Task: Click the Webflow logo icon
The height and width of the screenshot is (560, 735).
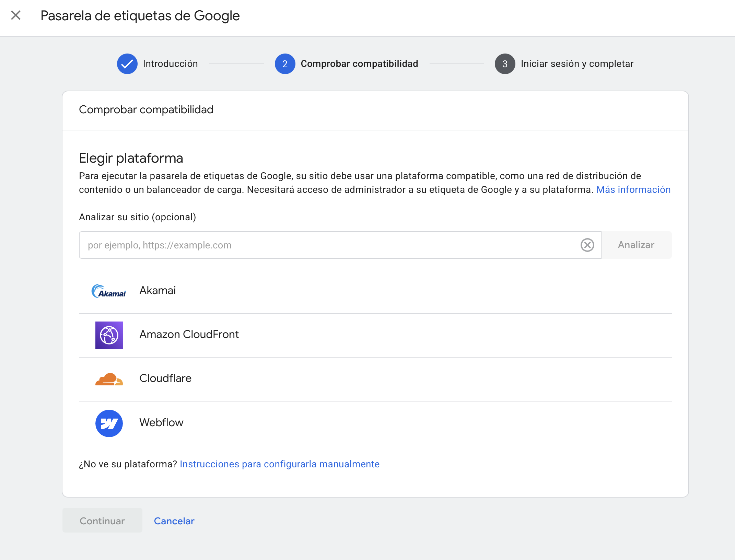Action: pyautogui.click(x=109, y=423)
